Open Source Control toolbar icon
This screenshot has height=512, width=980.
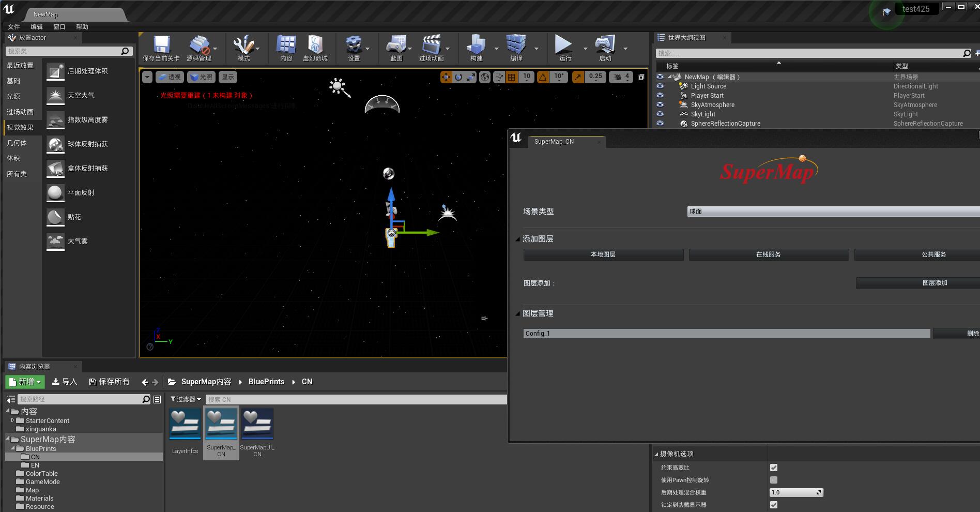click(199, 45)
